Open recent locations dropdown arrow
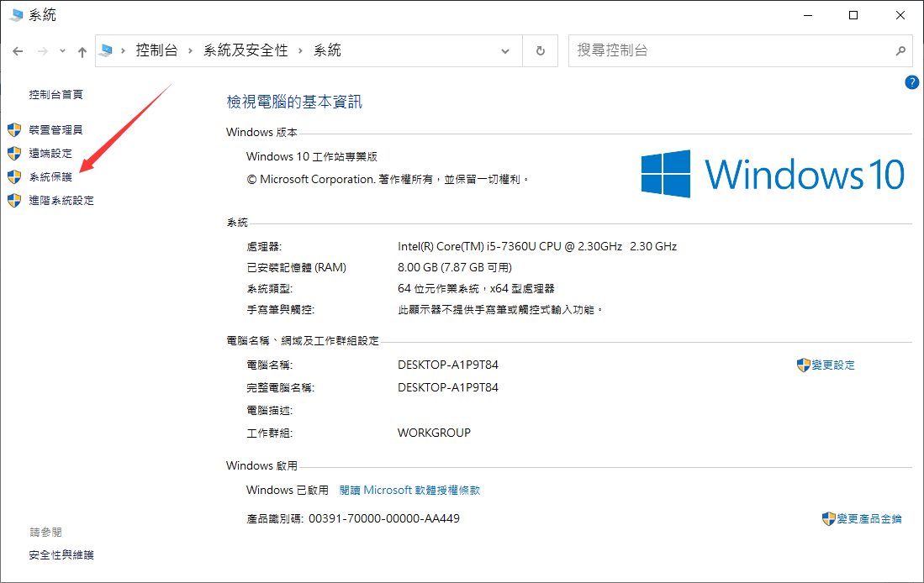Screen dimensions: 924x583 pos(62,51)
